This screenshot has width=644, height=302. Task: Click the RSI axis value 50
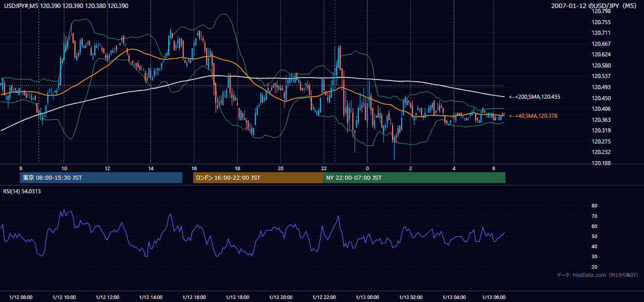594,236
